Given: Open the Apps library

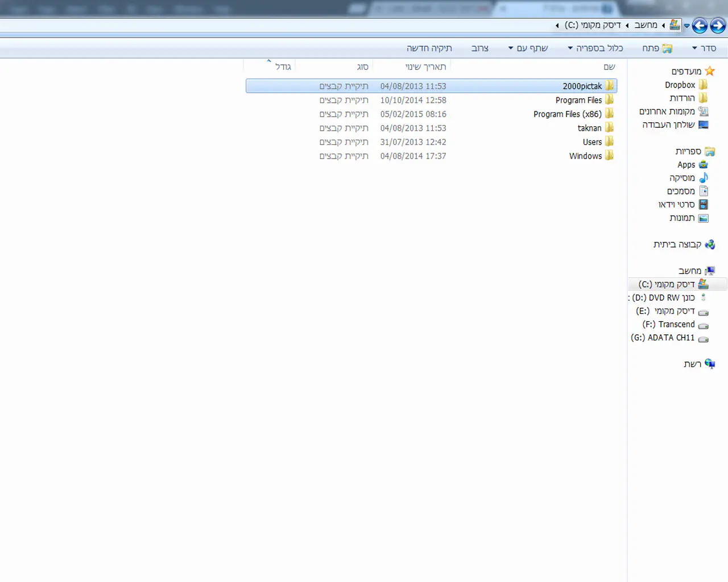Looking at the screenshot, I should 686,165.
